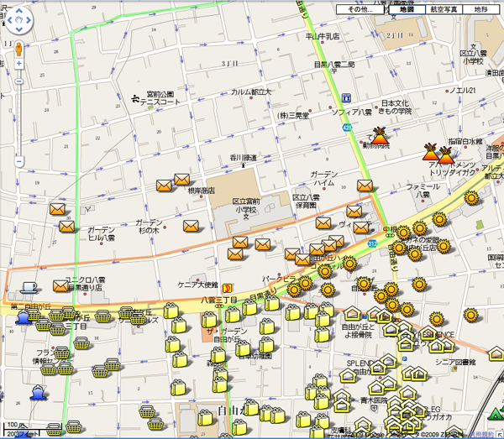Pan the map left with arrow control
Image resolution: width=504 pixels, height=439 pixels.
click(x=8, y=22)
